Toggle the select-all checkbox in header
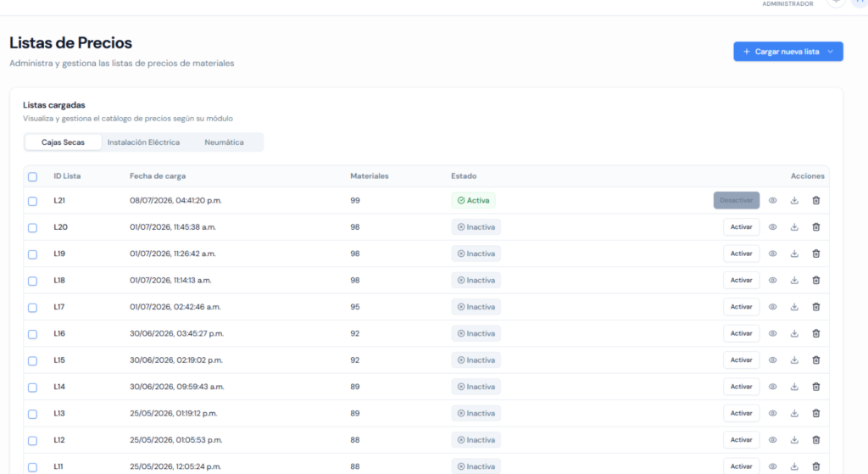868x474 pixels. 33,176
